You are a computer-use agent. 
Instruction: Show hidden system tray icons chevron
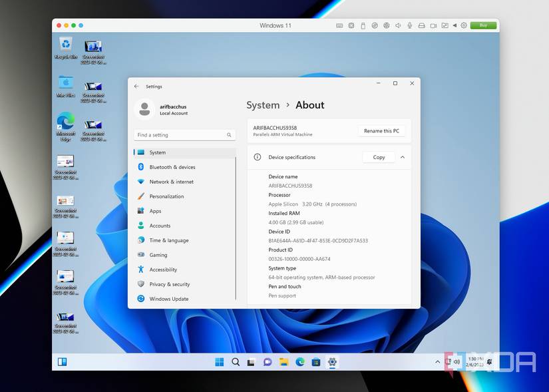point(438,362)
